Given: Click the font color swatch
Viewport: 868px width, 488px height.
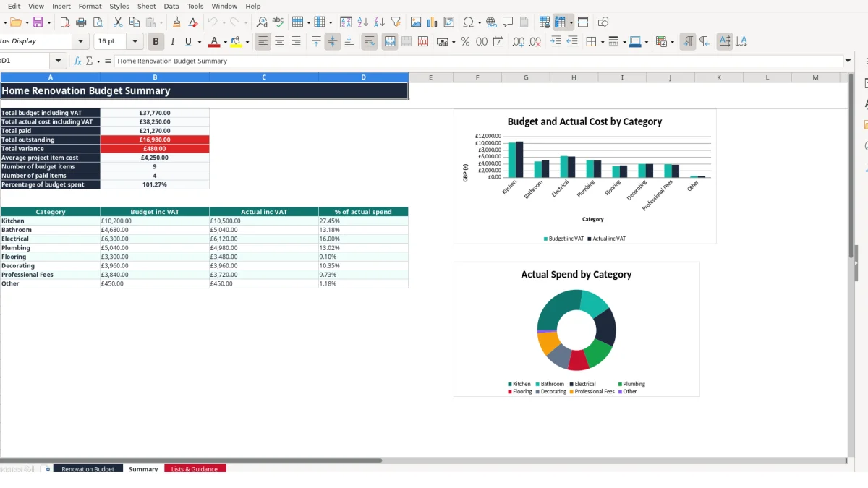Looking at the screenshot, I should (x=213, y=42).
